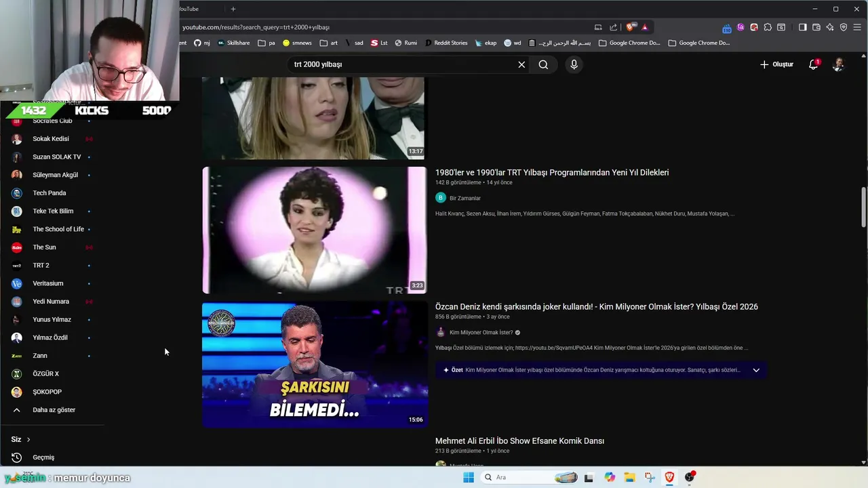Image resolution: width=868 pixels, height=488 pixels.
Task: Open YouTube notifications bell
Action: coord(813,64)
